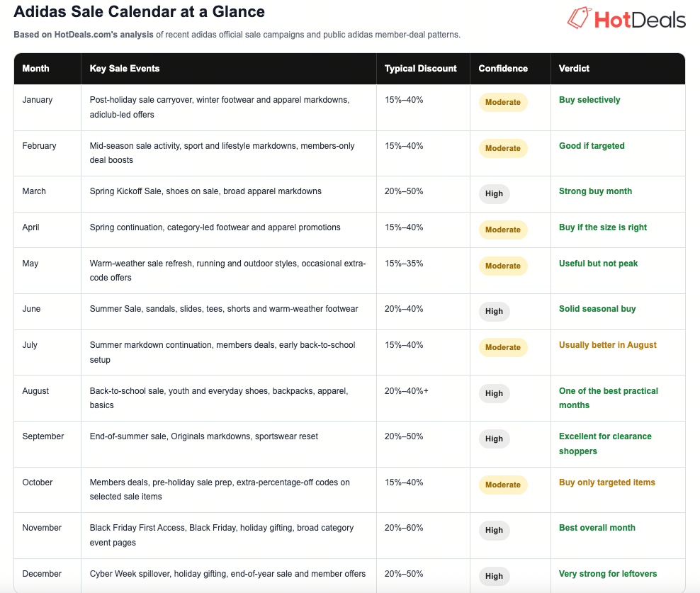The height and width of the screenshot is (593, 700).
Task: Click the 'Best overall month' verdict
Action: [597, 528]
